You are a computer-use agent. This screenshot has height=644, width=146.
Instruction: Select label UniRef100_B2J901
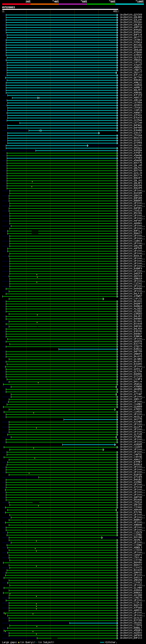(x=131, y=321)
